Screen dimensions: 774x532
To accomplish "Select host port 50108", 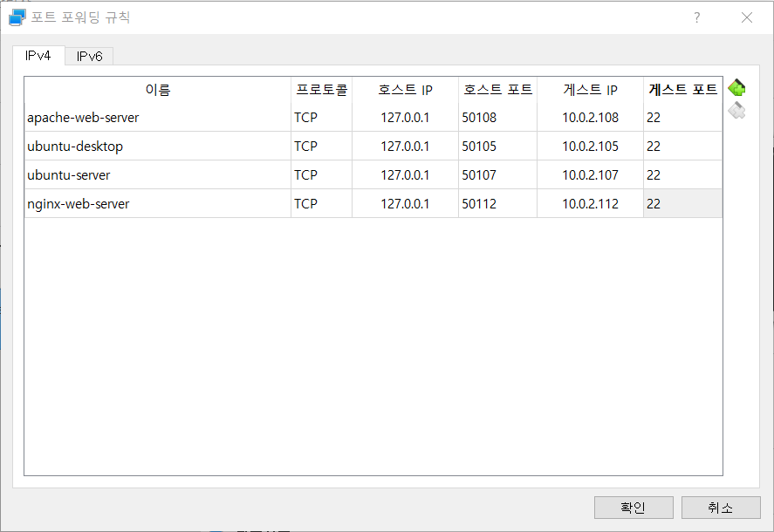I will tap(497, 118).
